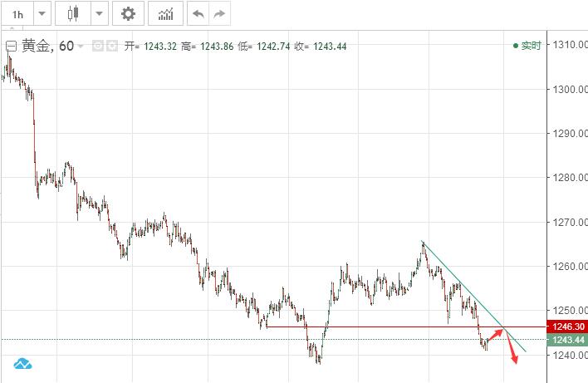The height and width of the screenshot is (383, 588).
Task: Open dropdown arrow next to 黄金, 60
Action: (x=81, y=47)
